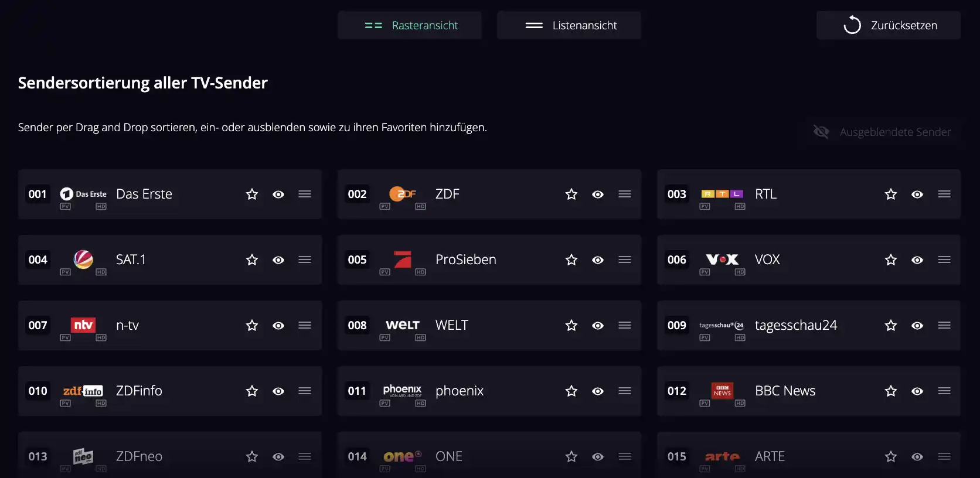Click the Zurücksetzen reset button

(889, 25)
